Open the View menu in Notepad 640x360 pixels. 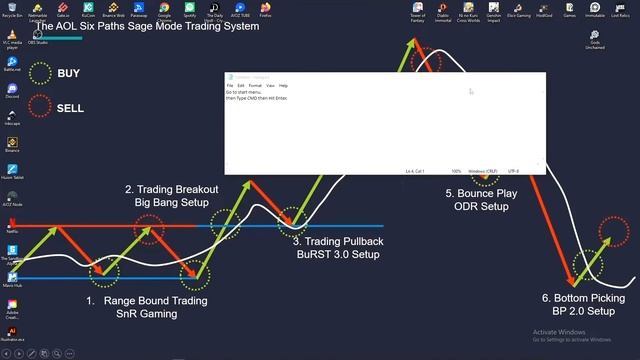tap(270, 86)
